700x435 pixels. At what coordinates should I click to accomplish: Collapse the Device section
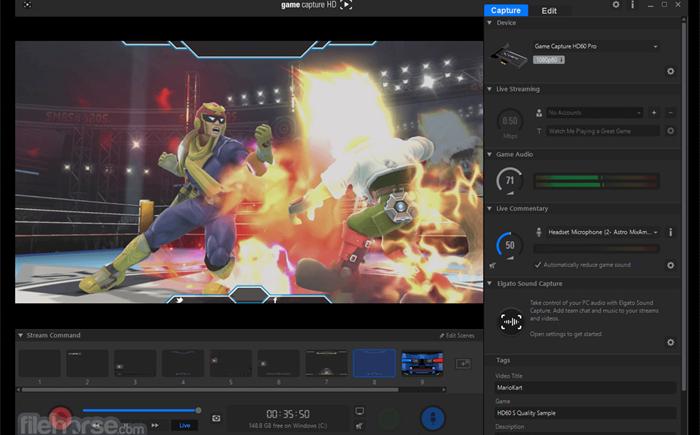tap(489, 22)
